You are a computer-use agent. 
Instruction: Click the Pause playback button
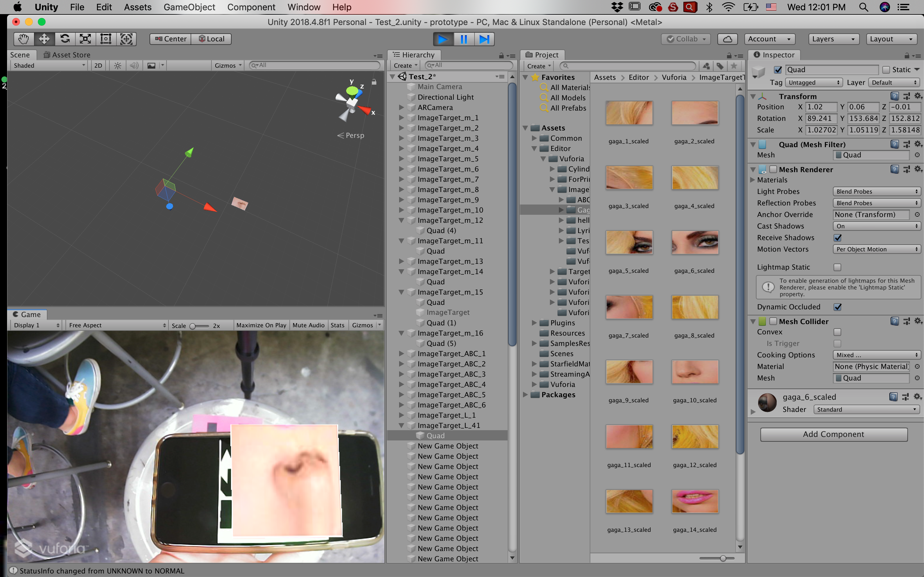point(464,39)
